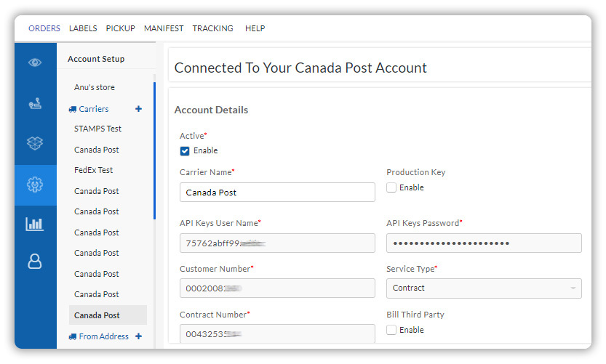This screenshot has height=364, width=606.
Task: Click the Customer Number input field
Action: 277,288
